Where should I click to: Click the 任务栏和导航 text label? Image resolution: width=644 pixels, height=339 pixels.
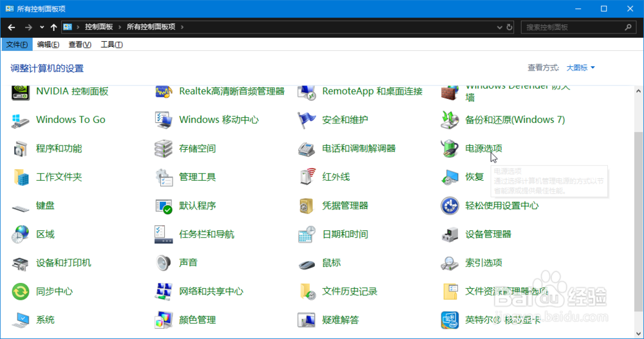[207, 234]
